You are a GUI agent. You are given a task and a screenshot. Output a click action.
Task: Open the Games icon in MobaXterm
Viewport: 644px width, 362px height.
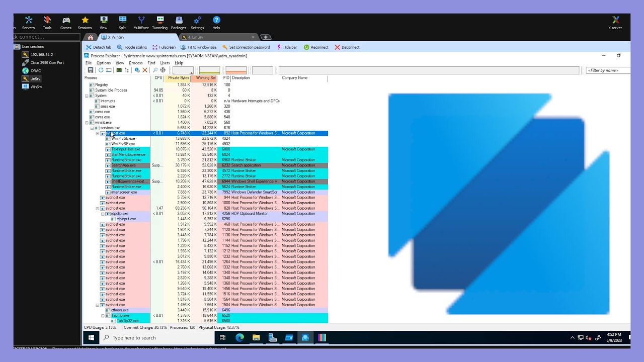[66, 23]
